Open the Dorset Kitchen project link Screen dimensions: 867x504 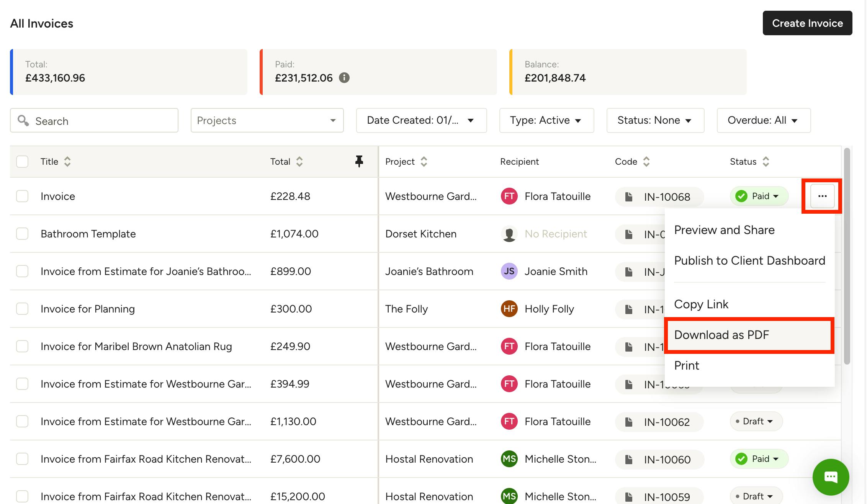421,234
